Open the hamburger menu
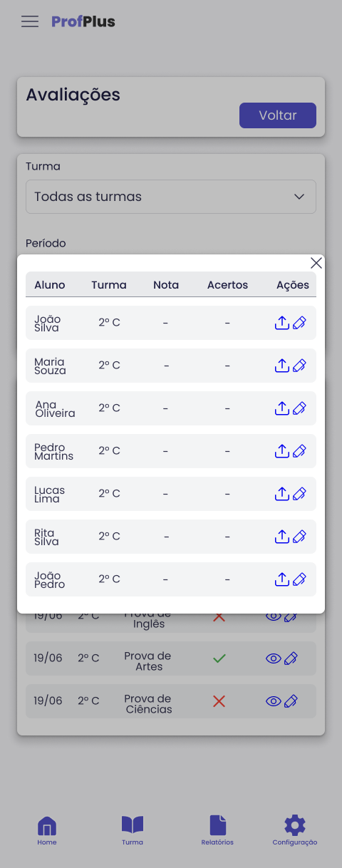 30,21
